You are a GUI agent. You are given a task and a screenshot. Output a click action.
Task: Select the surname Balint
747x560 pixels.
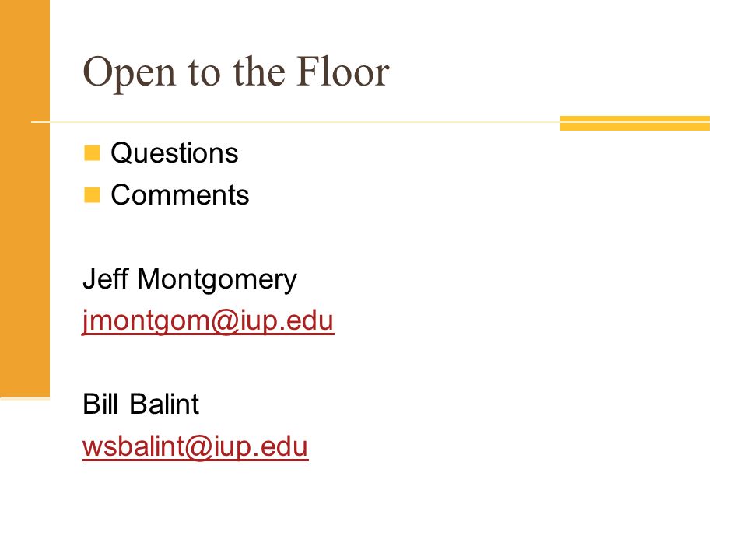164,404
